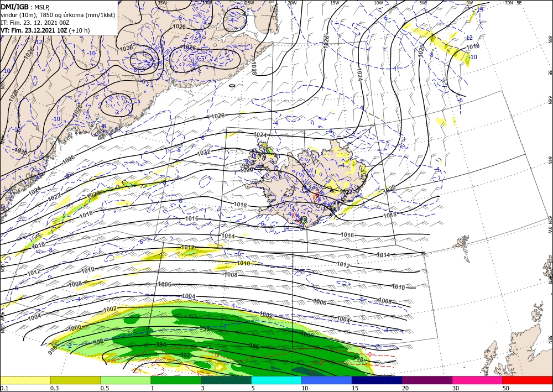The image size is (553, 392).
Task: Click the 'DMI/IGB : MSLP,' title text
Action: coord(25,7)
